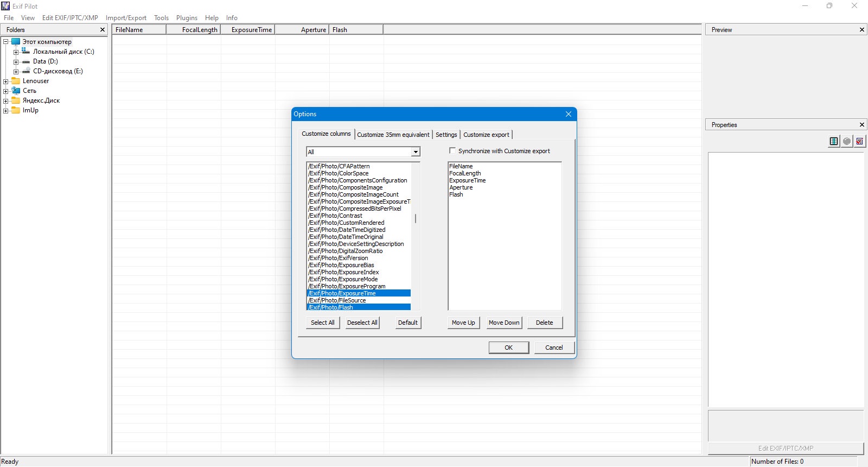Click the Move Down button

(x=504, y=323)
